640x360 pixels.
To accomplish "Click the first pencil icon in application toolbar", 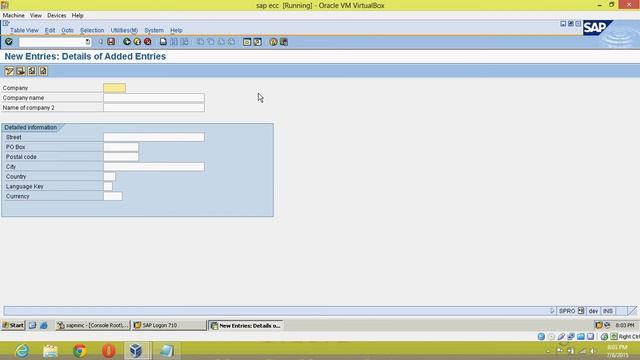I will [9, 71].
